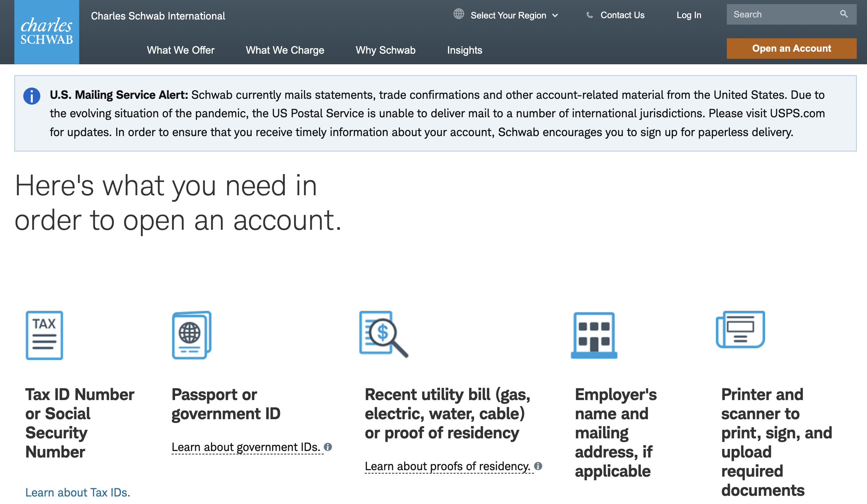Viewport: 867px width, 504px height.
Task: Open the What We Charge menu
Action: (284, 50)
